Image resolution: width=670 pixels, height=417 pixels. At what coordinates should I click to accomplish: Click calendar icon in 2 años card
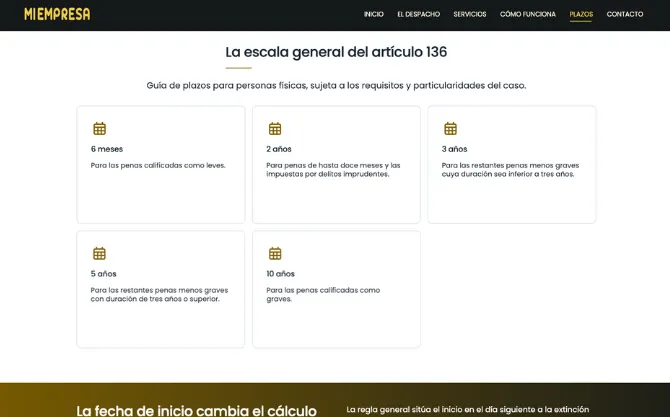tap(275, 129)
